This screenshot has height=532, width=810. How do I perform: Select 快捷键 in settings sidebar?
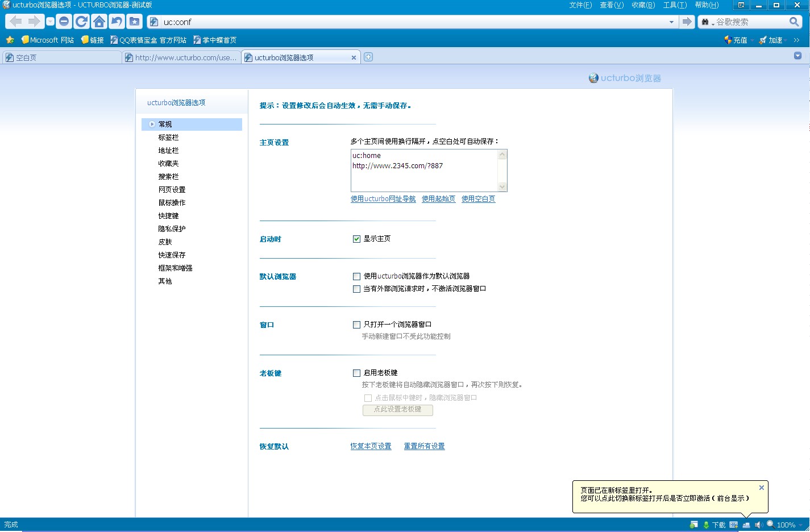click(168, 215)
